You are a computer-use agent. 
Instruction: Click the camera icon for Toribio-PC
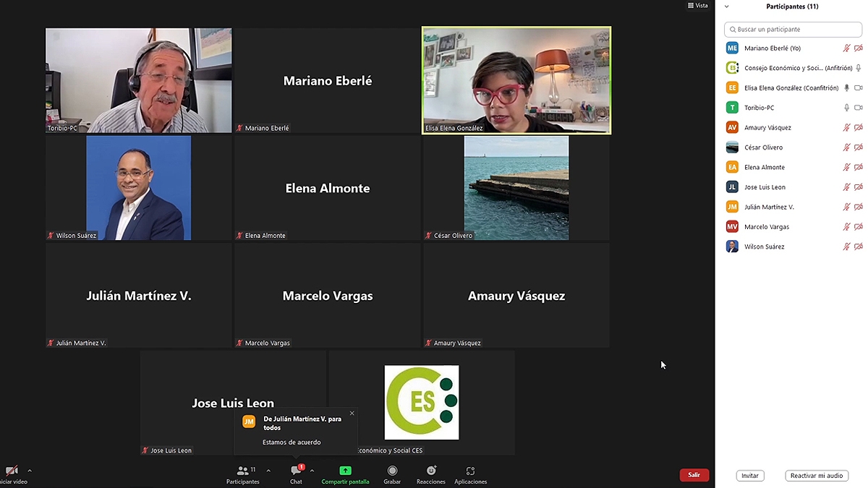click(x=859, y=108)
